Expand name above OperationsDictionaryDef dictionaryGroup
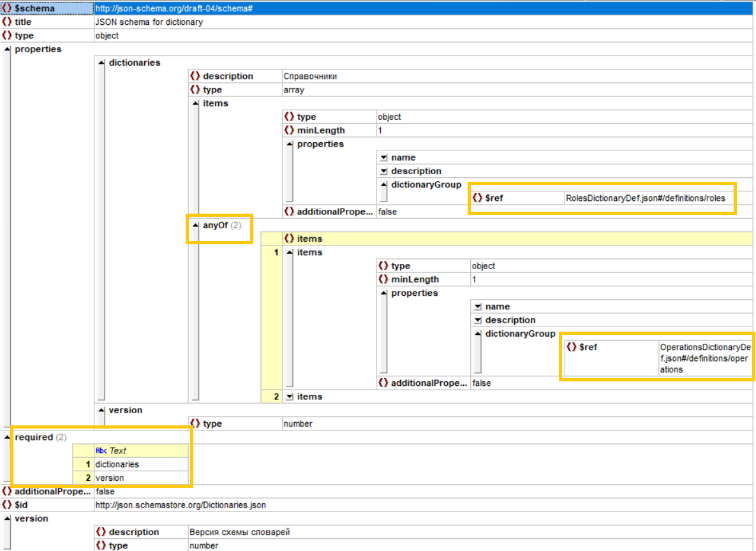This screenshot has height=551, width=756. click(x=477, y=306)
